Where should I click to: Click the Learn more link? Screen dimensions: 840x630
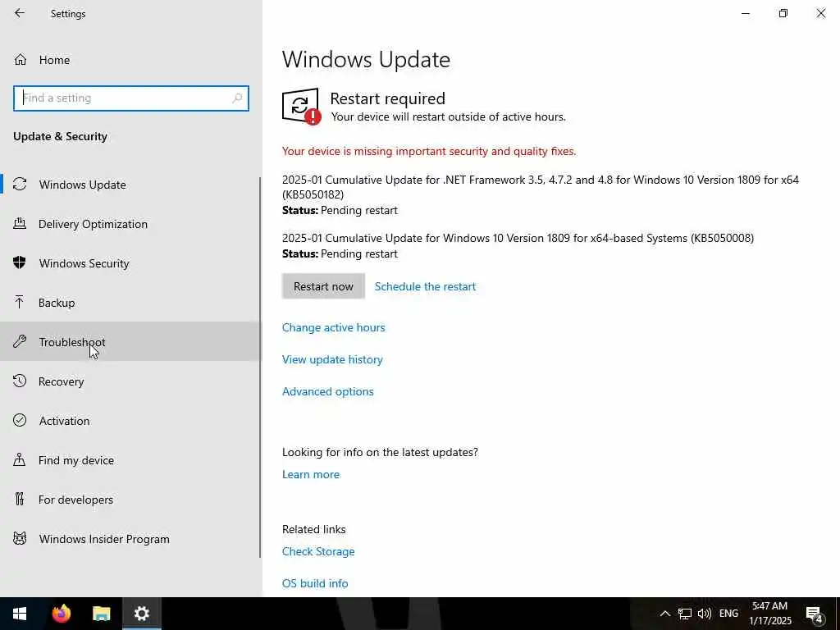click(x=311, y=474)
